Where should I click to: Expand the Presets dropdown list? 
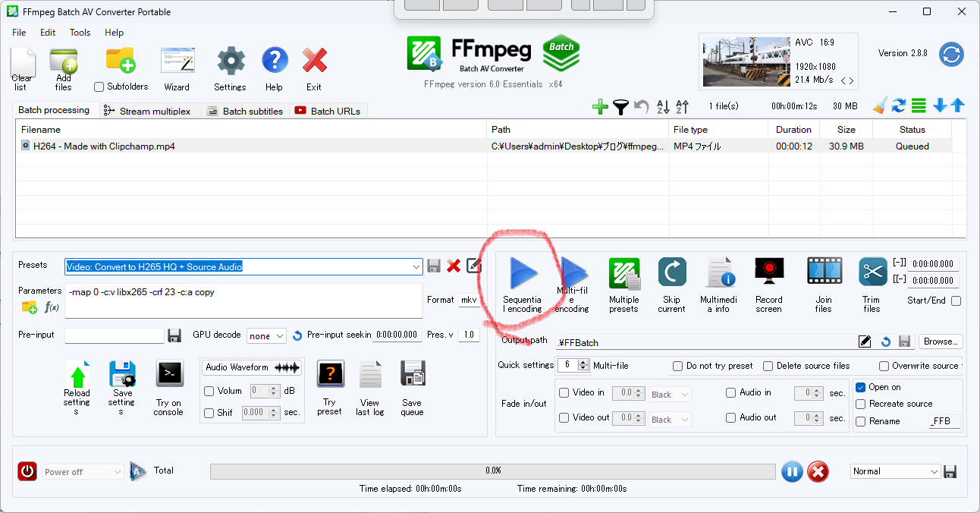click(416, 266)
